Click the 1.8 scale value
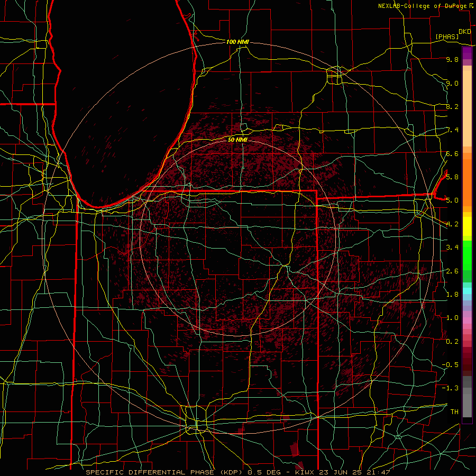This screenshot has width=476, height=476. pyautogui.click(x=452, y=294)
